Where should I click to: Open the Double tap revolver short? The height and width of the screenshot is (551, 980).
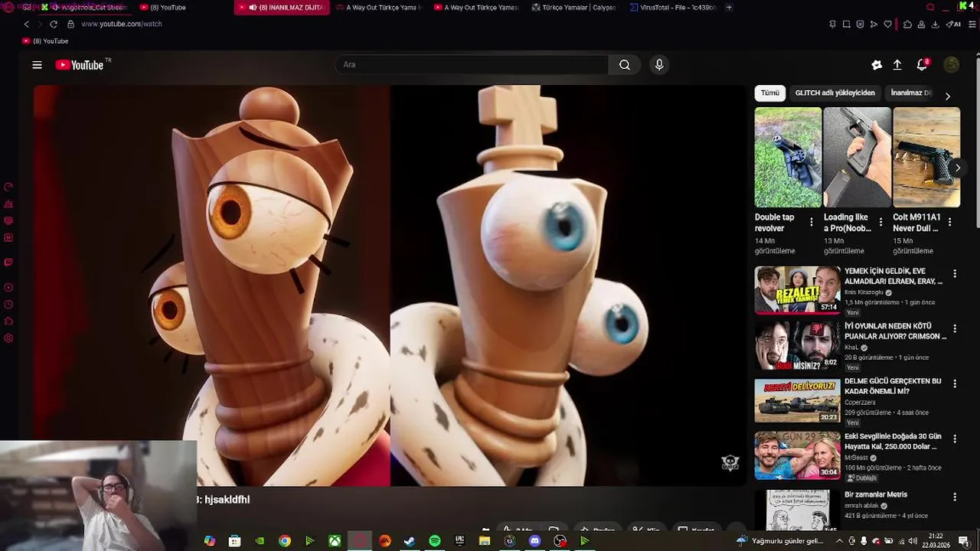pyautogui.click(x=788, y=158)
